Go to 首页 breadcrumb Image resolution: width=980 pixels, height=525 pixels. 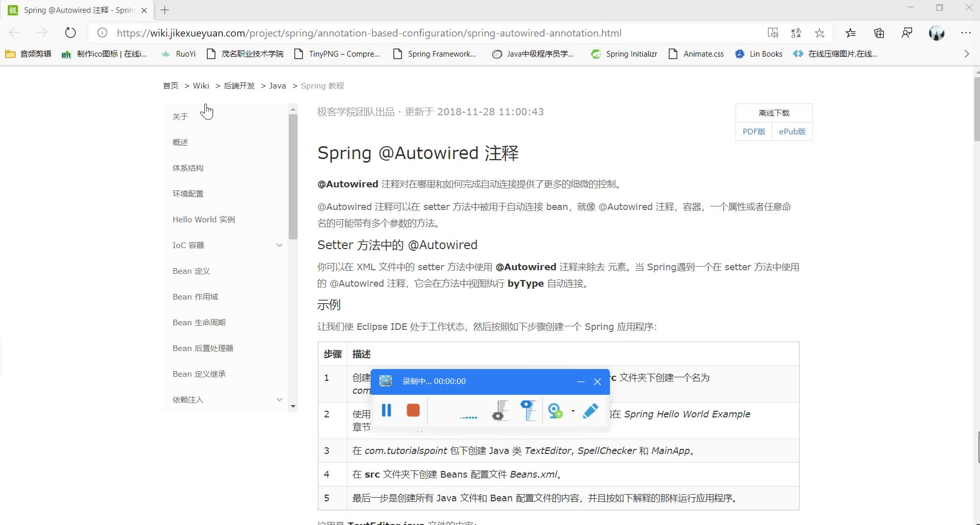(170, 86)
